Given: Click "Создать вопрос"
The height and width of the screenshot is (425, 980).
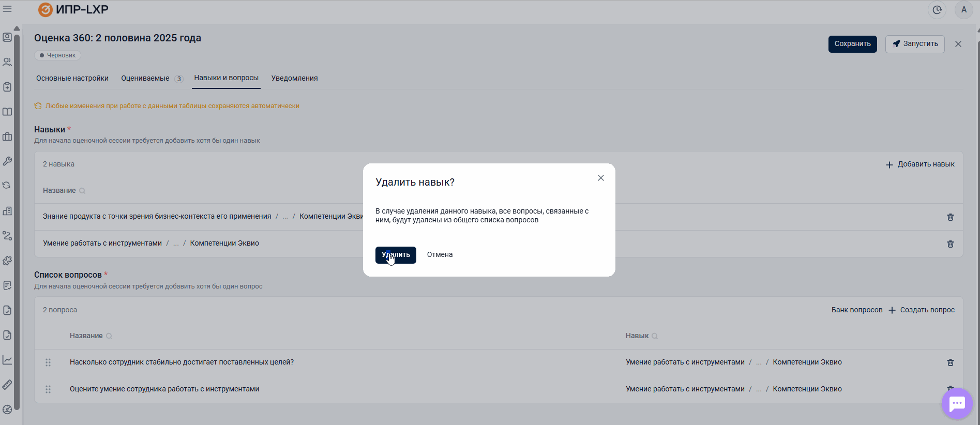Looking at the screenshot, I should click(x=922, y=310).
